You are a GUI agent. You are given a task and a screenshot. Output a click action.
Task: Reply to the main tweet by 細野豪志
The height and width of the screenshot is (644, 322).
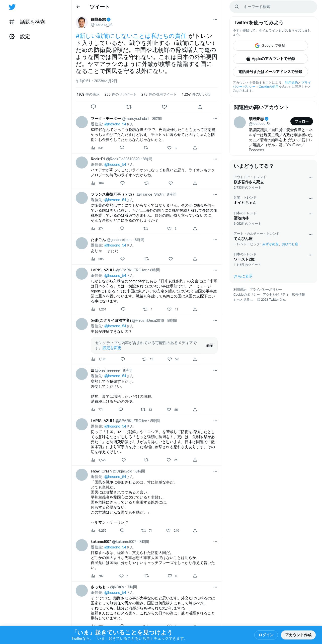93,107
